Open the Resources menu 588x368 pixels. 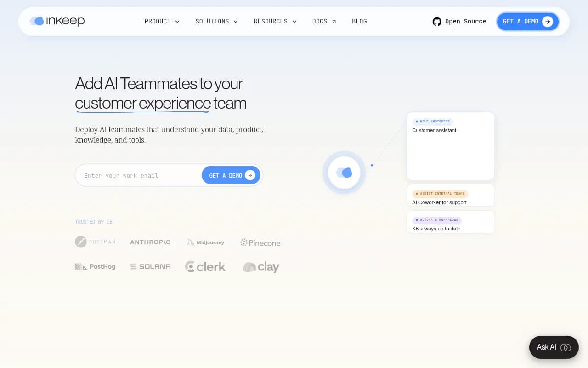coord(275,21)
